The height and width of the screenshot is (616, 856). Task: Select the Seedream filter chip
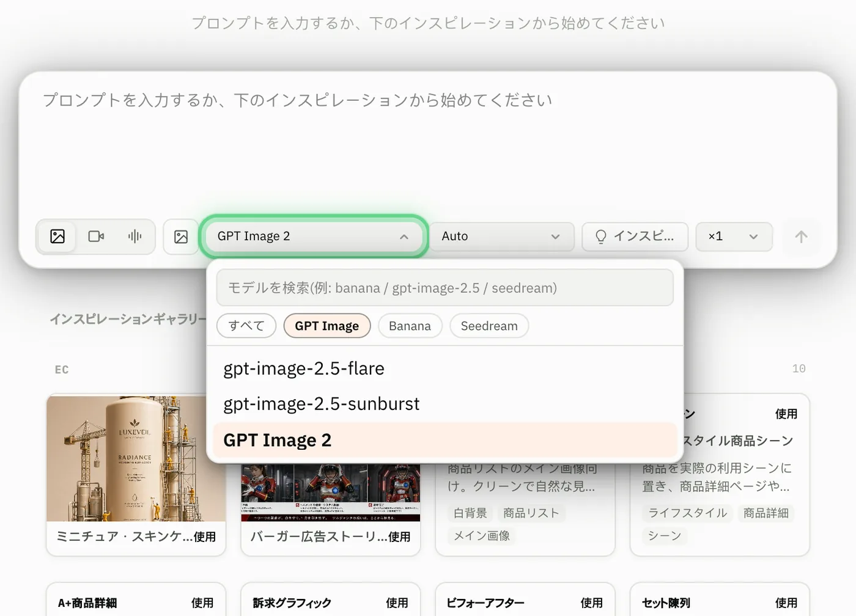click(489, 326)
